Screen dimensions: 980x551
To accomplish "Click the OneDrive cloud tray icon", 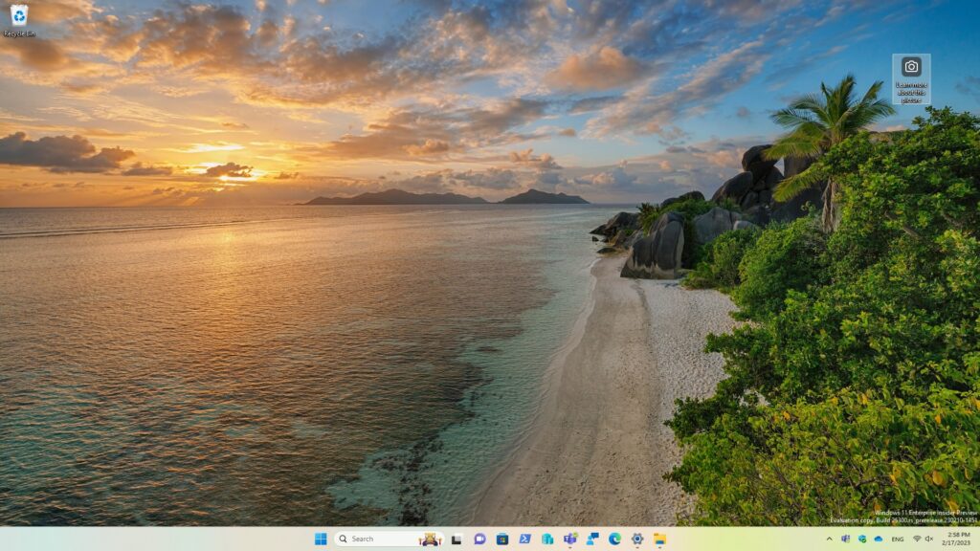I will (879, 539).
